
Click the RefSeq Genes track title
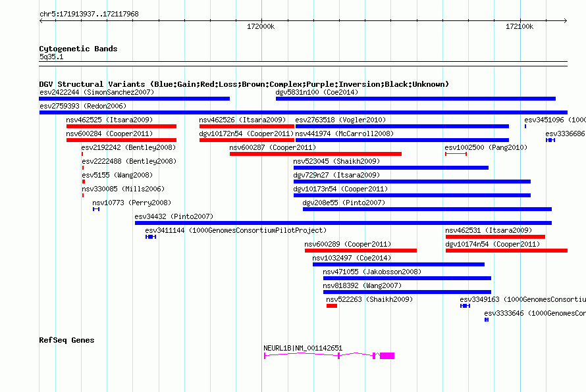point(67,340)
